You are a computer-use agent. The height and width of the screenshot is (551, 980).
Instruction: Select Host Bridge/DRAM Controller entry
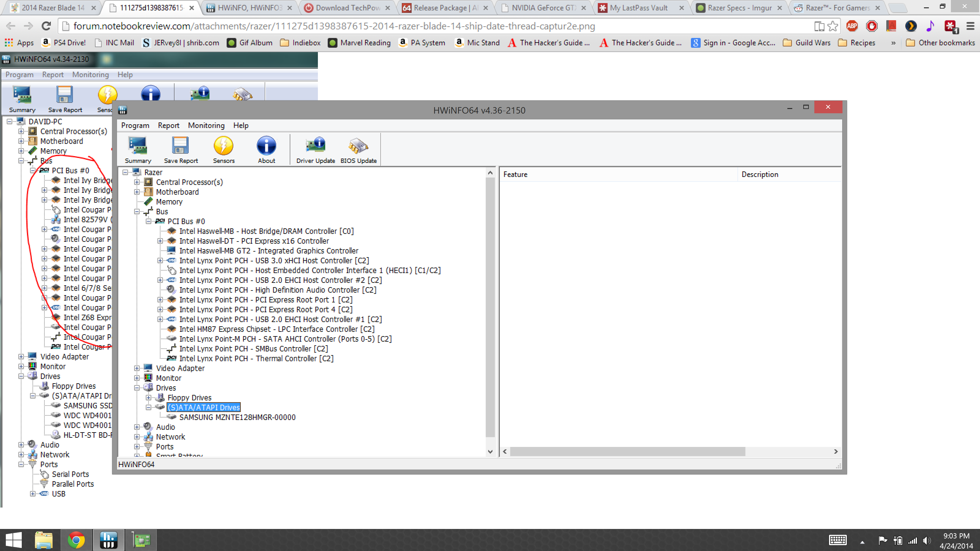point(266,231)
